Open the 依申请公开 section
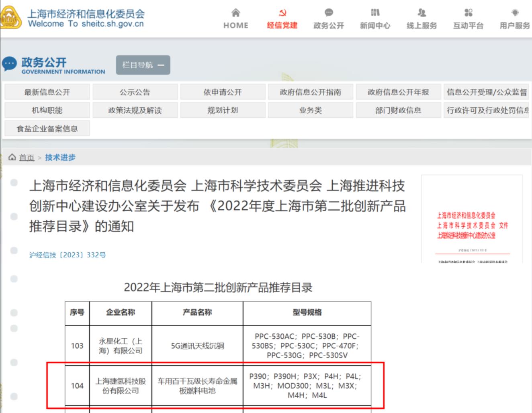The image size is (532, 413). tap(222, 92)
